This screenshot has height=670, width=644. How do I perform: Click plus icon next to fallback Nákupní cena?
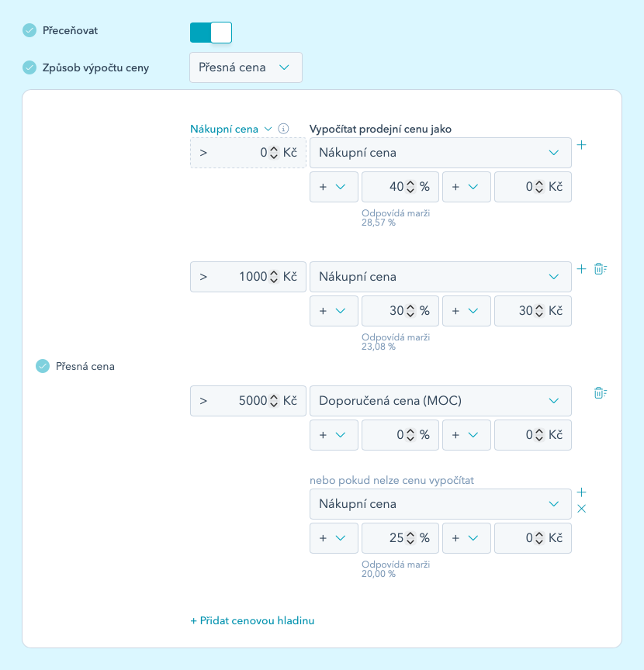point(582,492)
